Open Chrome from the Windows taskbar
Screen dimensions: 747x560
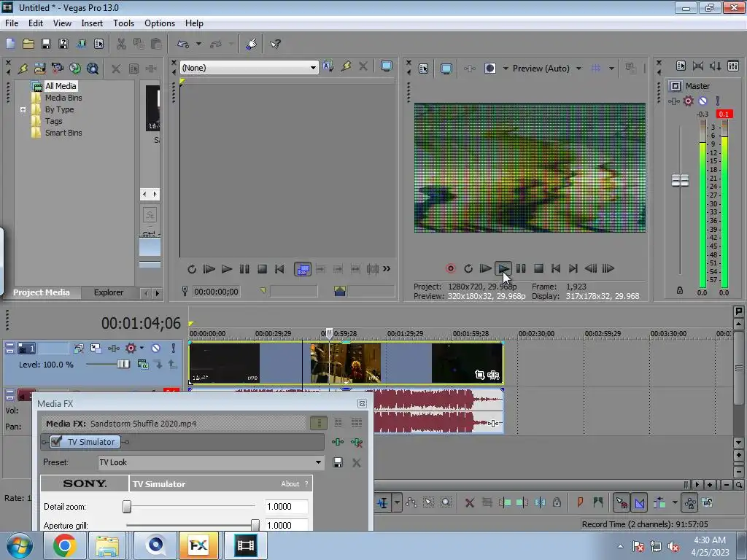tap(64, 545)
